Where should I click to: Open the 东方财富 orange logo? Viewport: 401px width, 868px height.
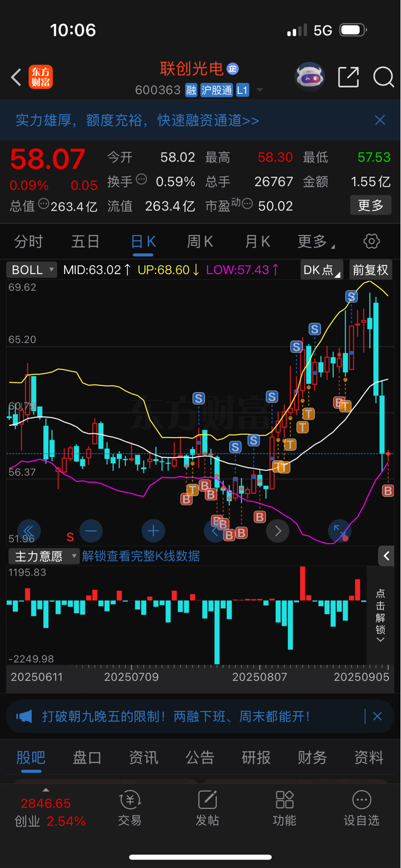41,77
